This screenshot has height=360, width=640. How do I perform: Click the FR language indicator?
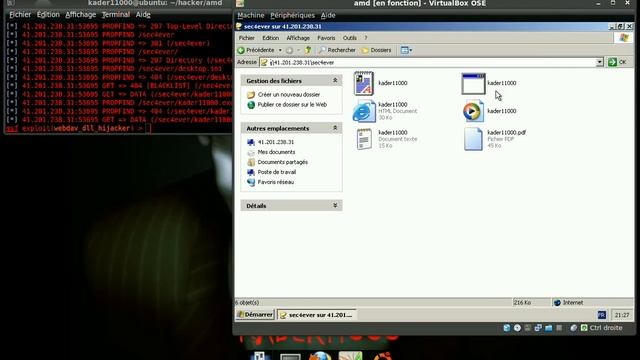[x=602, y=315]
